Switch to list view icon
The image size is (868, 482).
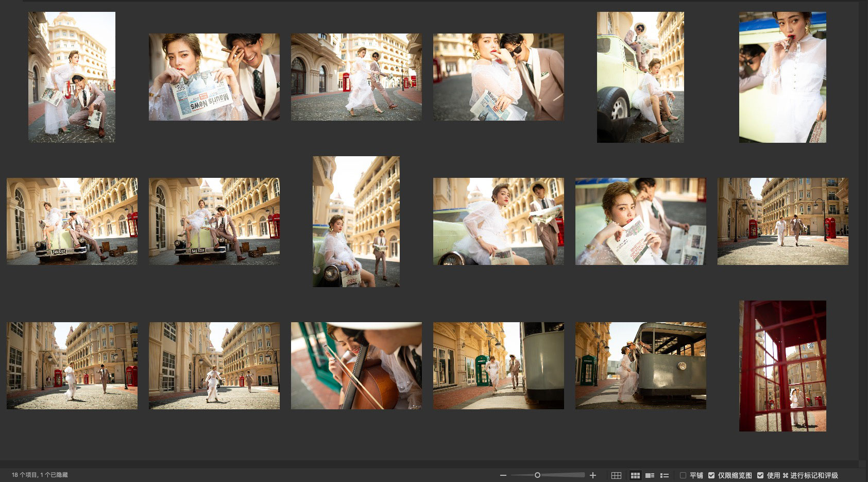pos(665,475)
